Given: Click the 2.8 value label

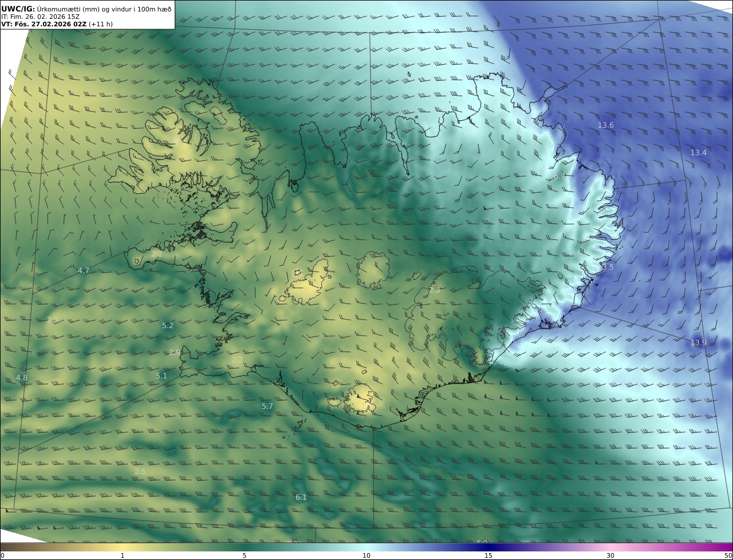Looking at the screenshot, I should click(435, 290).
